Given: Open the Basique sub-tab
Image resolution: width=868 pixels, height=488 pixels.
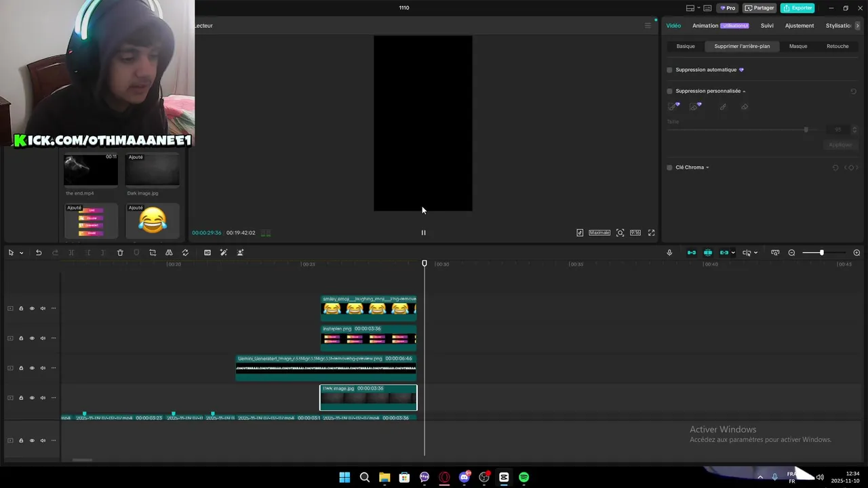Looking at the screenshot, I should [x=686, y=46].
